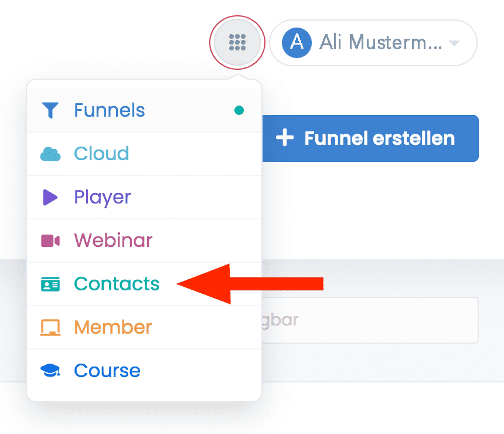Image resolution: width=504 pixels, height=434 pixels.
Task: Choose Webinar in the app list
Action: 113,240
